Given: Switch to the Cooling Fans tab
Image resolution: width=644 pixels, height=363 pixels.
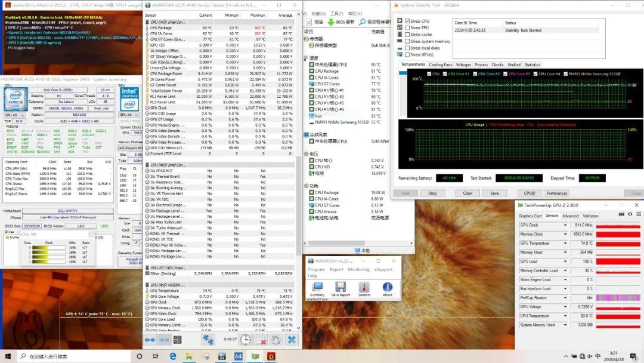Looking at the screenshot, I should (441, 64).
